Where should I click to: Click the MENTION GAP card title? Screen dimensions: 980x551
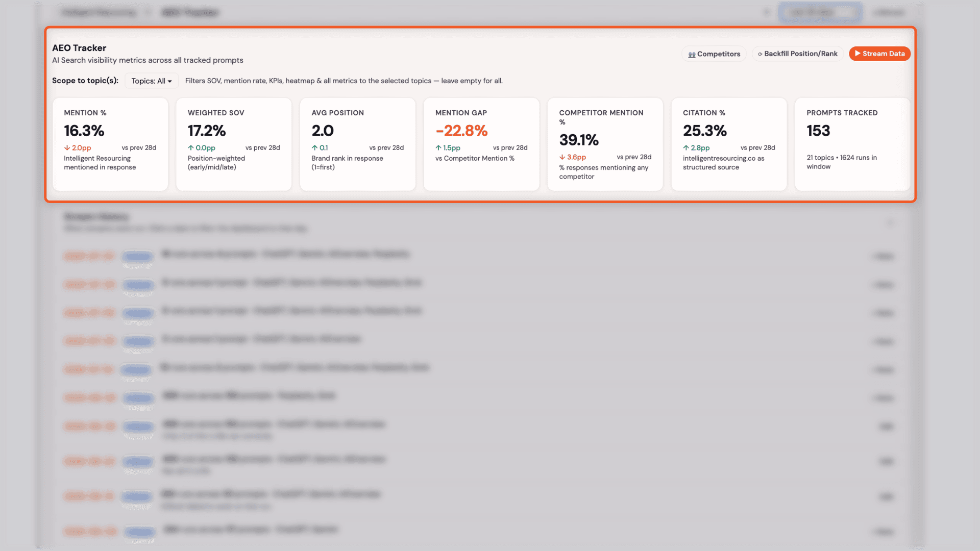tap(461, 113)
